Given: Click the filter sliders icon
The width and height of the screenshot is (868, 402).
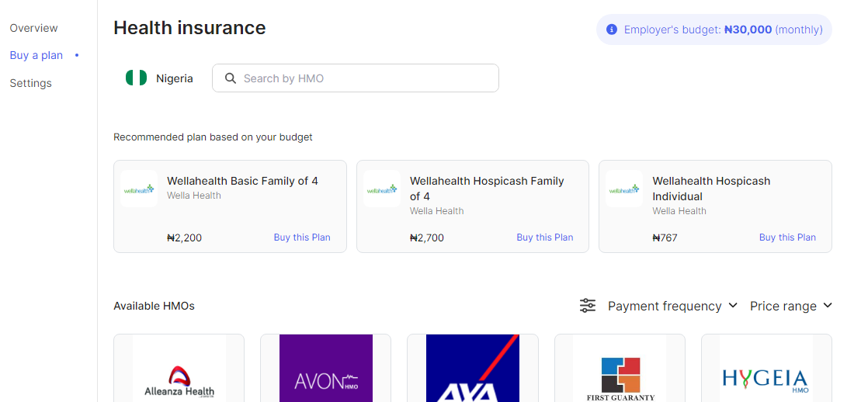Looking at the screenshot, I should coord(588,306).
